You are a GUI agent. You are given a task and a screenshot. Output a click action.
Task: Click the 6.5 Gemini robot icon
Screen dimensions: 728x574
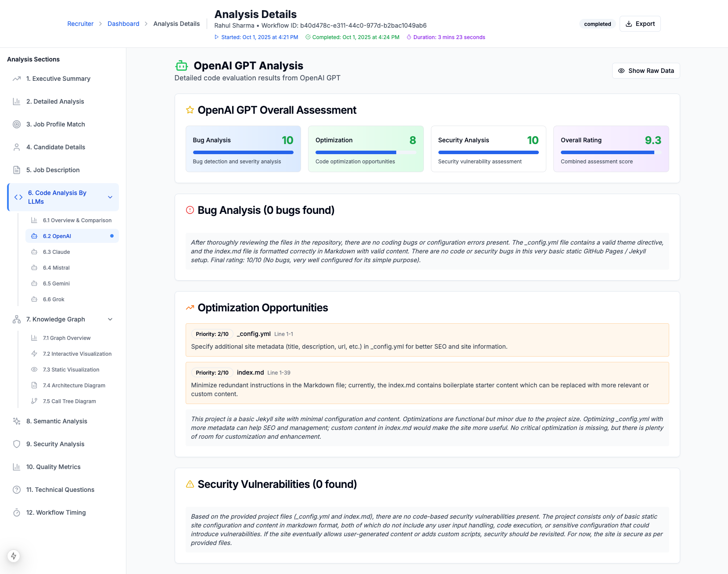click(x=34, y=284)
